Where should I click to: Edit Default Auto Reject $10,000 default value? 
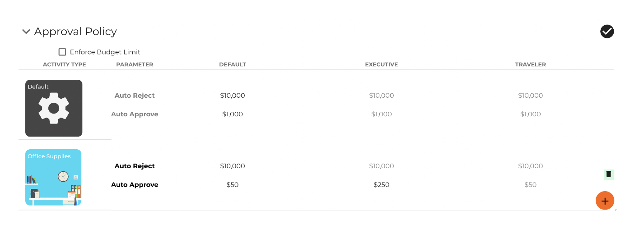coord(233,96)
